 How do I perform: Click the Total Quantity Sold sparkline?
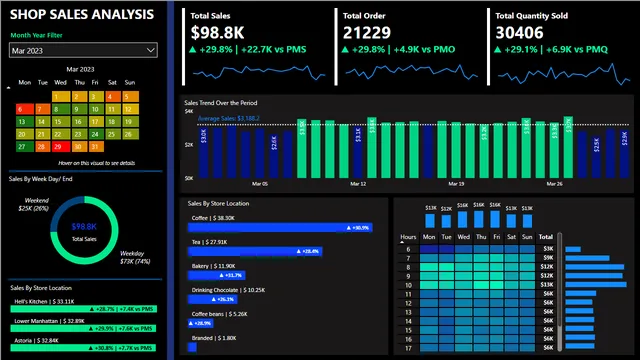[564, 74]
